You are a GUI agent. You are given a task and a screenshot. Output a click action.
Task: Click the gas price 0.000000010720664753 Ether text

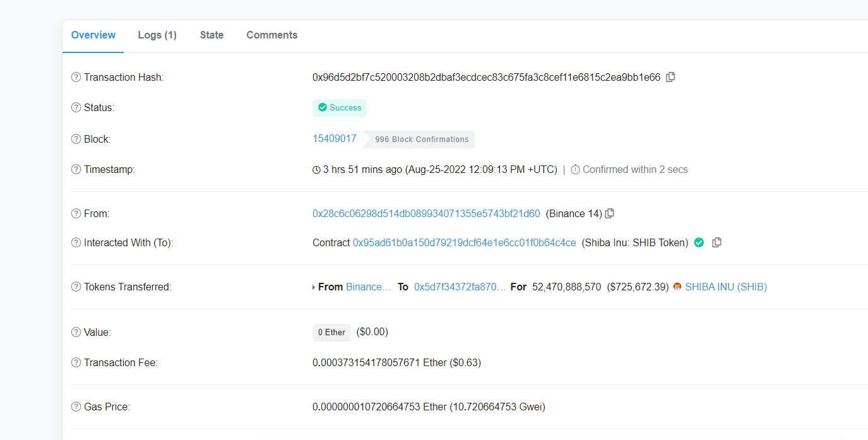point(379,407)
